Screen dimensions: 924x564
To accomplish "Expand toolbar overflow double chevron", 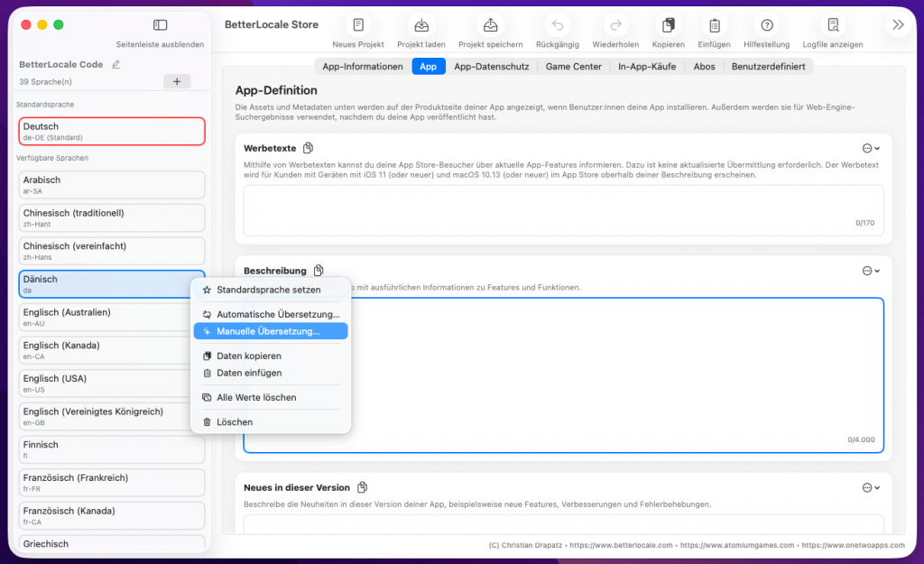I will pos(898,25).
